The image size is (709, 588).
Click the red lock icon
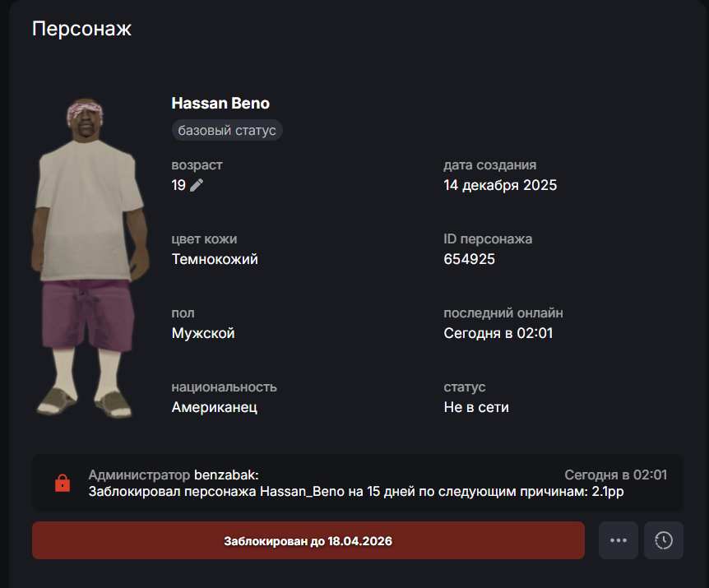(x=63, y=483)
